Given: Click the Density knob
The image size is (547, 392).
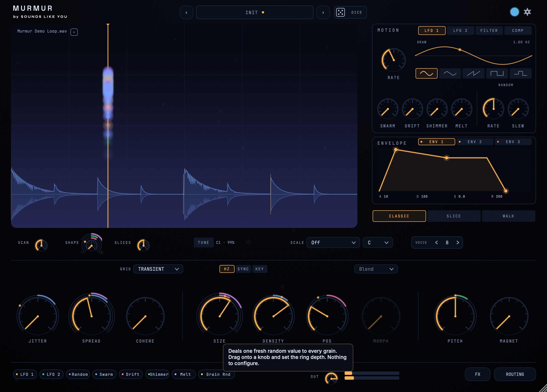Looking at the screenshot, I should click(x=273, y=316).
